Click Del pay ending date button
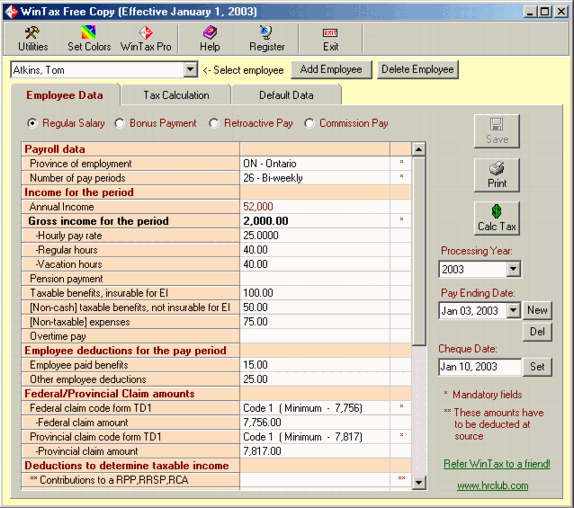574x508 pixels. pos(537,332)
